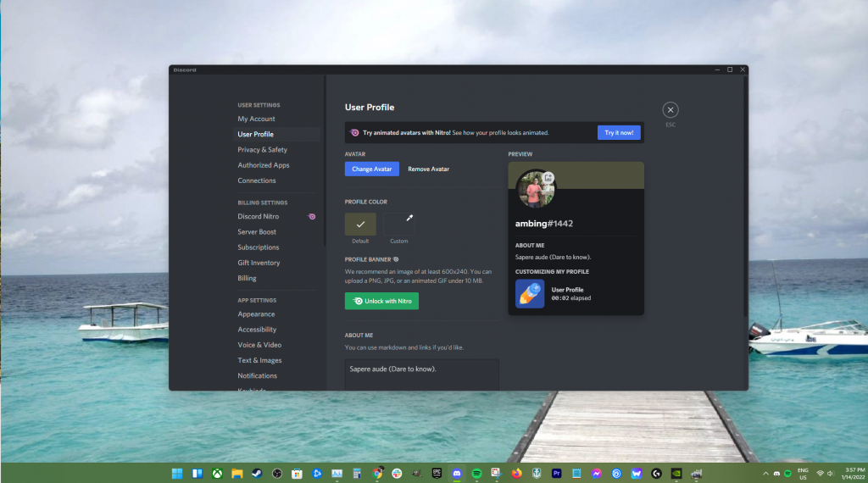868x483 pixels.
Task: Click Unlock with Nitro button
Action: (381, 301)
